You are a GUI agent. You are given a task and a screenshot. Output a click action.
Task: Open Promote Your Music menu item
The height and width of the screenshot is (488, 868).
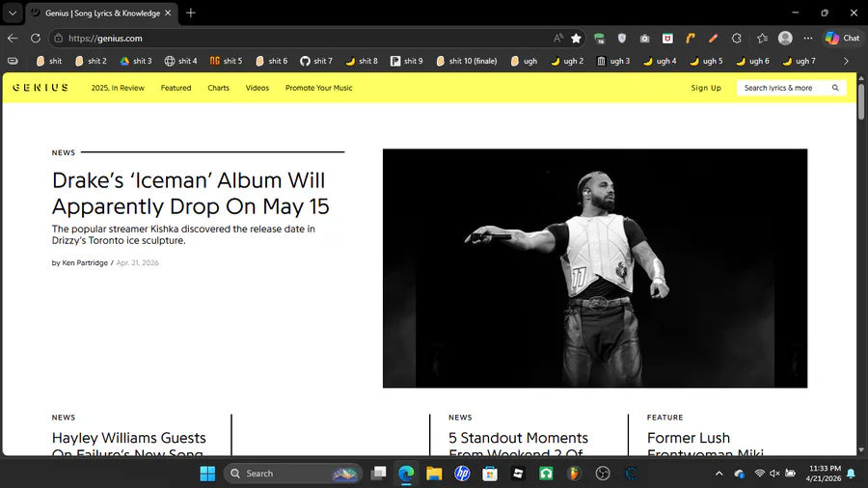pos(319,88)
